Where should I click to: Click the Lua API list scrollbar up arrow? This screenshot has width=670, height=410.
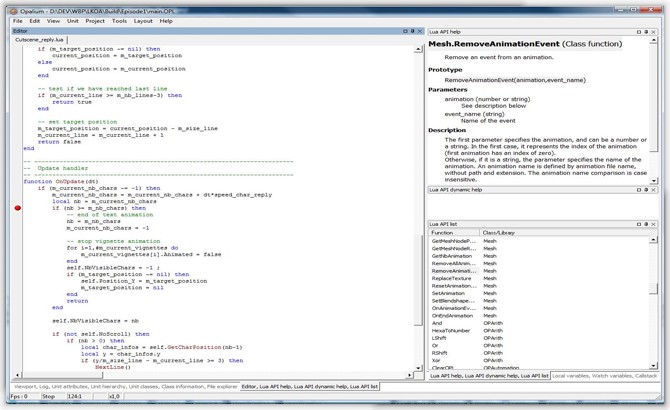pyautogui.click(x=653, y=240)
